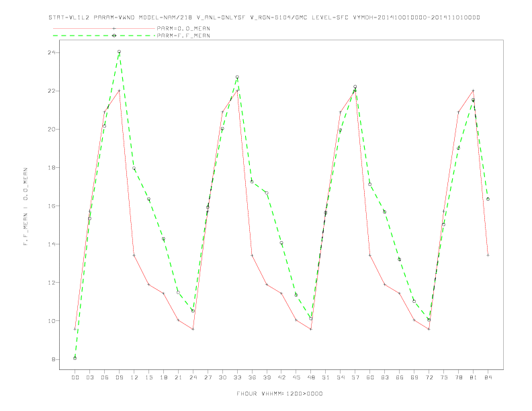Click x-axis tick label 63

click(x=385, y=377)
